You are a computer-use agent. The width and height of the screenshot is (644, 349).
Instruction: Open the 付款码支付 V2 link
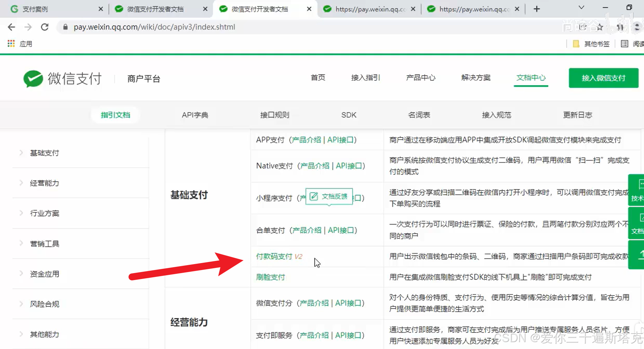point(279,256)
